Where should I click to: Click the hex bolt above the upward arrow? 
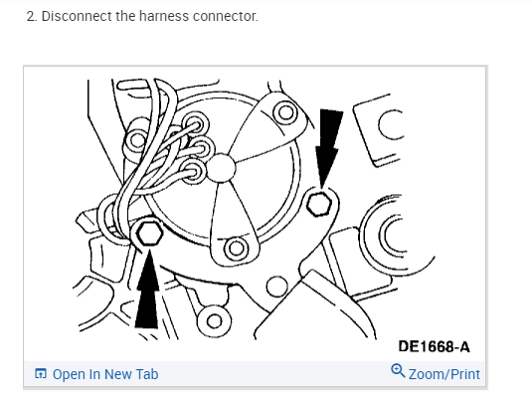tap(149, 233)
